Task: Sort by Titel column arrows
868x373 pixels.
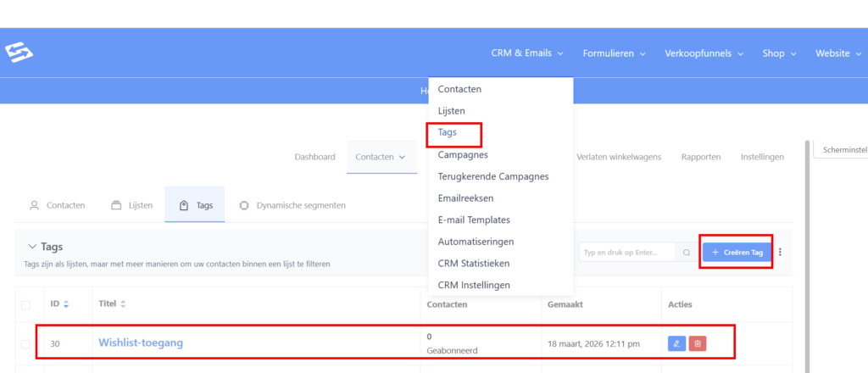Action: point(123,303)
